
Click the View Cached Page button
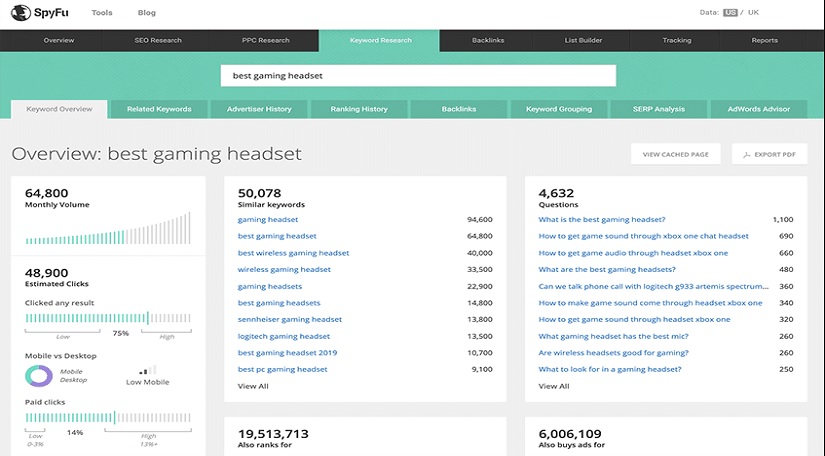676,154
